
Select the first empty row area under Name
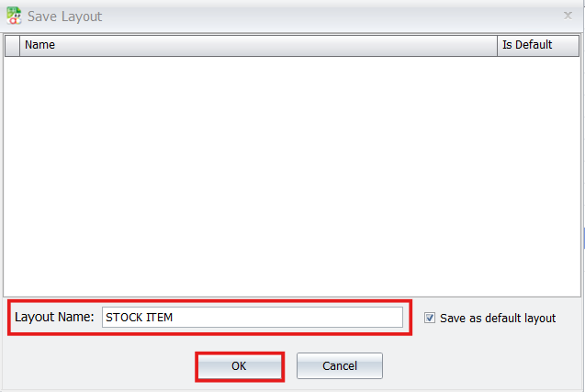pos(257,66)
